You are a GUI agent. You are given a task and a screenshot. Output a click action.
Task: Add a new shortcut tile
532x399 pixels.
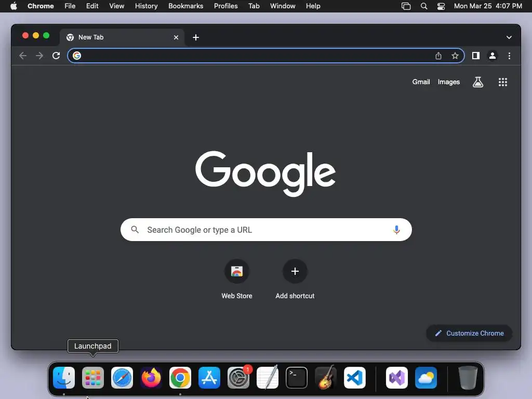point(295,279)
